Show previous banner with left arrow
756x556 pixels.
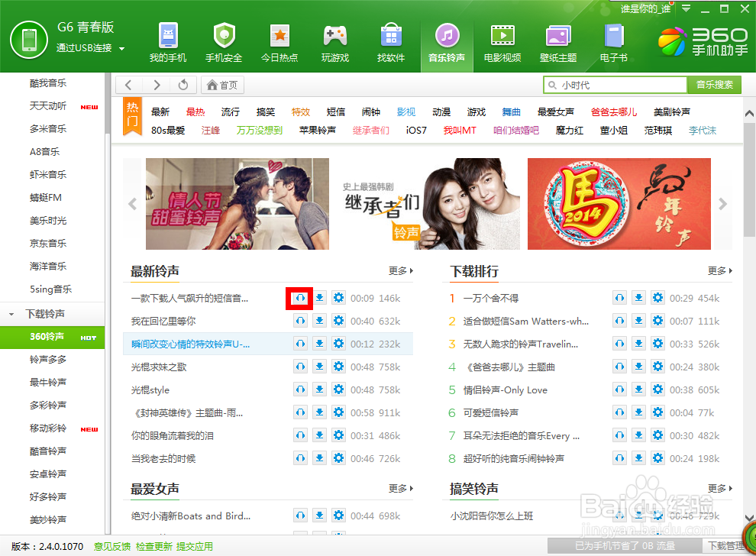(x=133, y=204)
